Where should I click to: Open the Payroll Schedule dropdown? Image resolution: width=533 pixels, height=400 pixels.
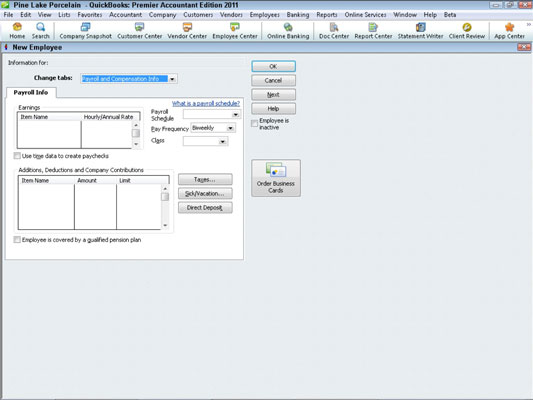tap(236, 115)
